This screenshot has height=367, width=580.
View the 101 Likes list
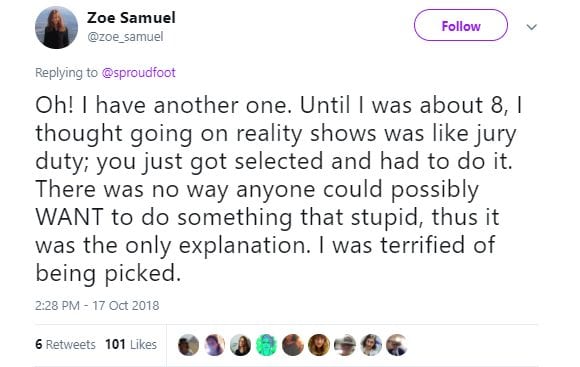(x=131, y=344)
